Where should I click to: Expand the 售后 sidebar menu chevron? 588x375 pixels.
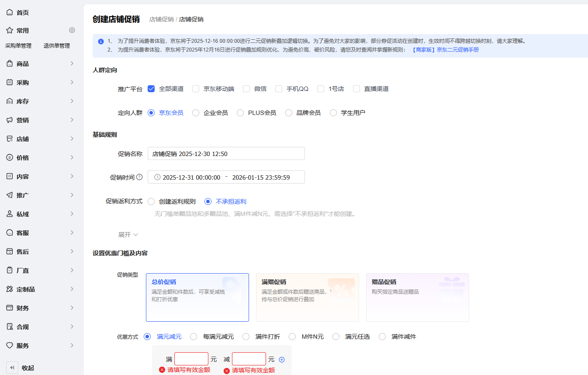pos(72,251)
